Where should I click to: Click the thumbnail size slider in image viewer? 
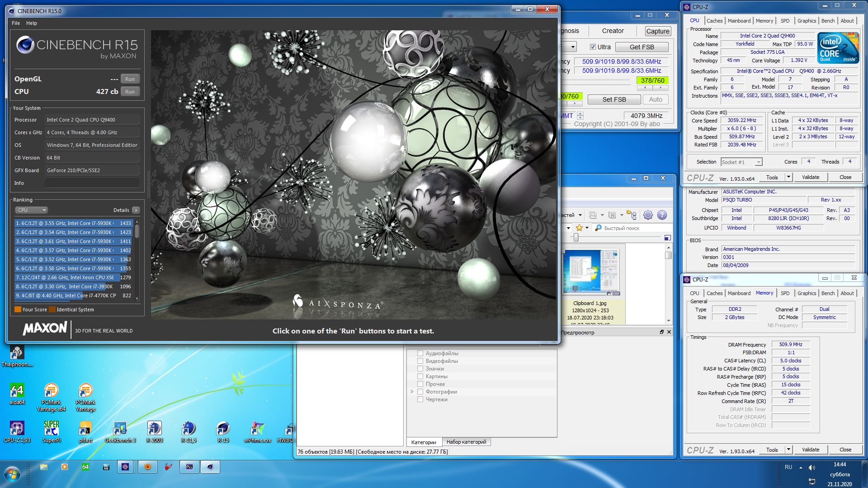click(576, 238)
